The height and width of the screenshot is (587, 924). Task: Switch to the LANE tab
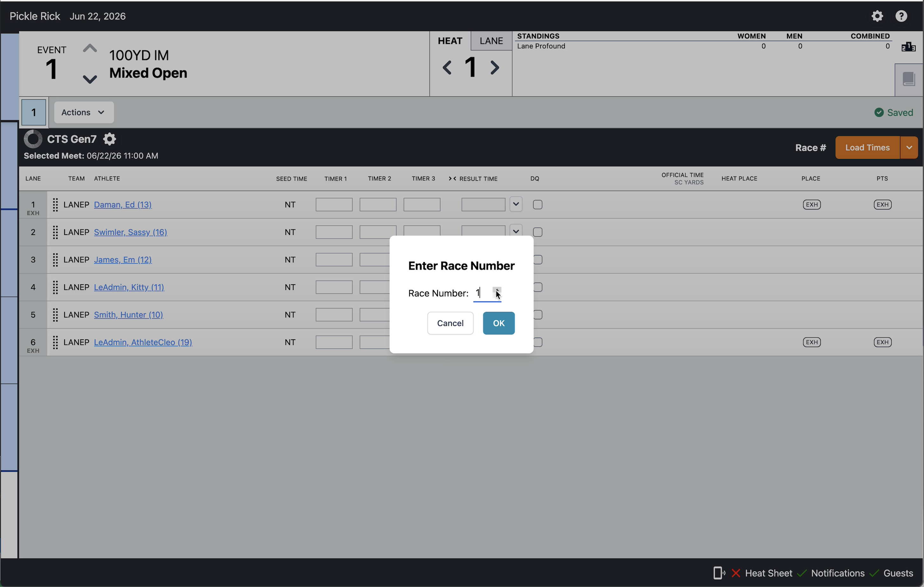pyautogui.click(x=491, y=41)
